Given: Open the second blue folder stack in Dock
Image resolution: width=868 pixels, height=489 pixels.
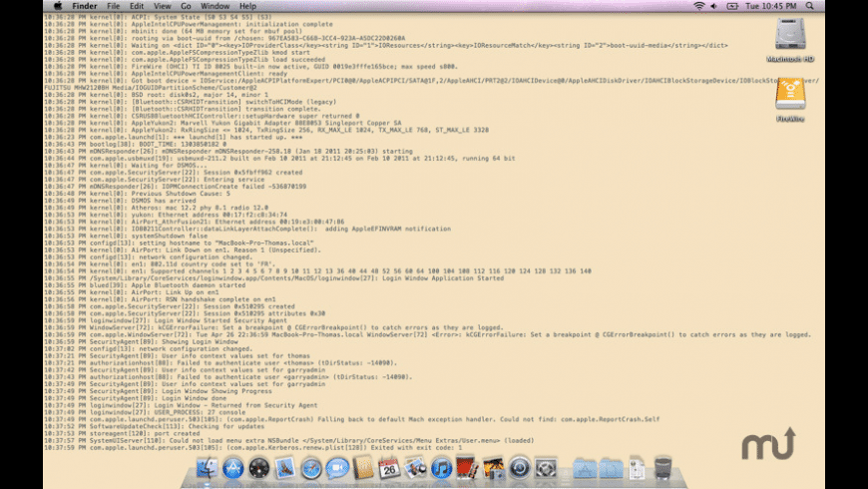Looking at the screenshot, I should tap(612, 468).
